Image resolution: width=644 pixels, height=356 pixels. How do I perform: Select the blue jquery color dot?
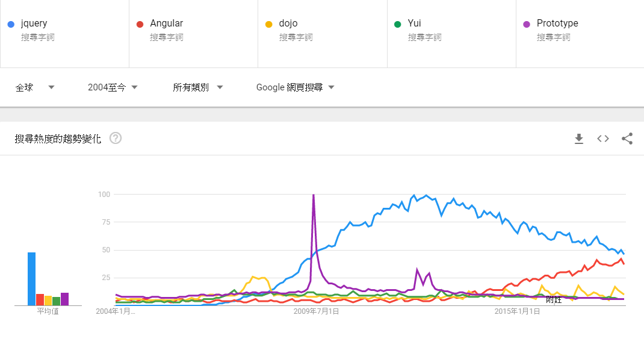point(11,24)
